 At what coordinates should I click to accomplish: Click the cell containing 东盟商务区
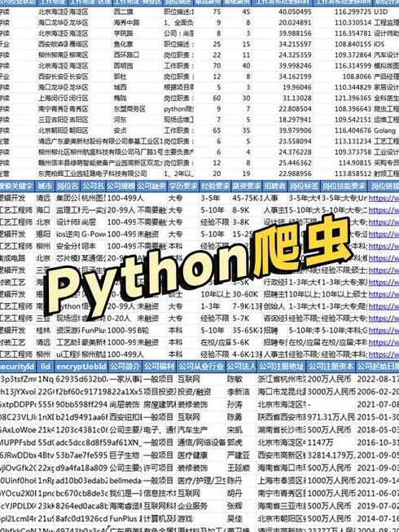coord(129,109)
